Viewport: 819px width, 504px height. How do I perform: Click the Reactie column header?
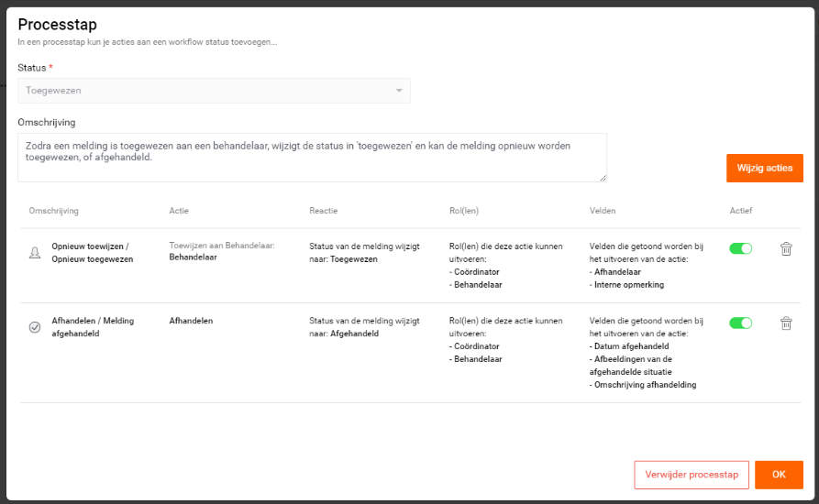point(324,211)
